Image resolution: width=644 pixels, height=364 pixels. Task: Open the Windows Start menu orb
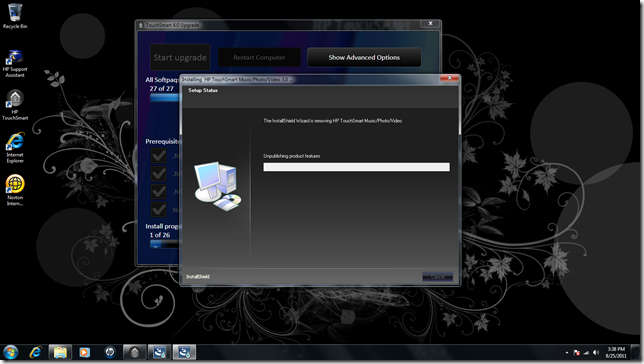[11, 352]
